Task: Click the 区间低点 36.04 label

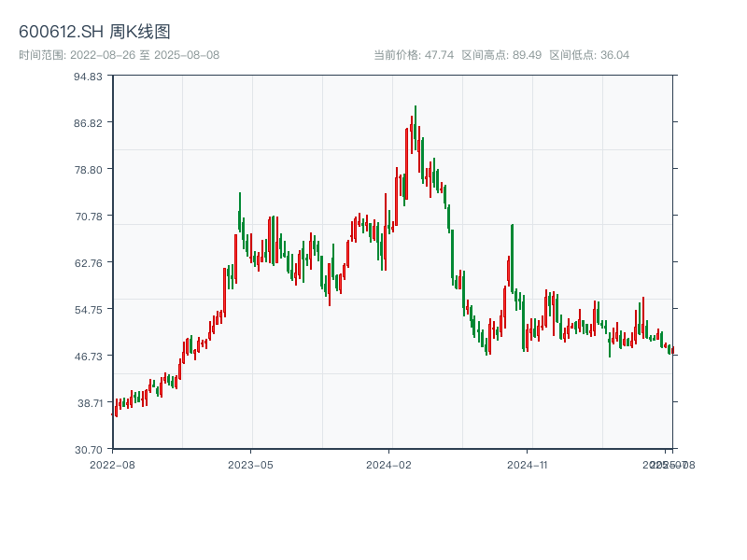Action: 589,55
